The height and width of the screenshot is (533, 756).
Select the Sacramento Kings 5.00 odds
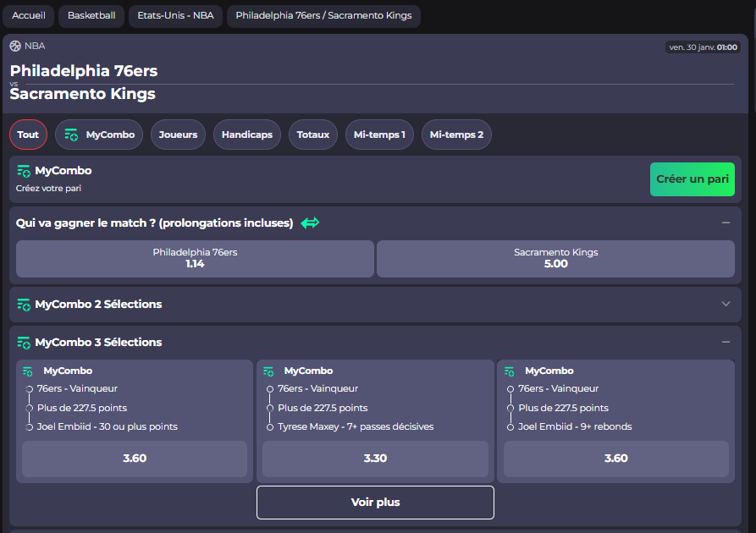coord(555,258)
